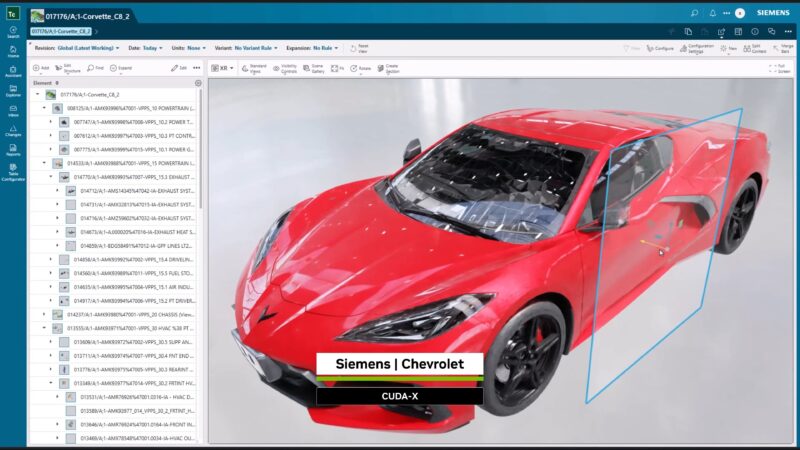Click the Expand command

click(121, 68)
